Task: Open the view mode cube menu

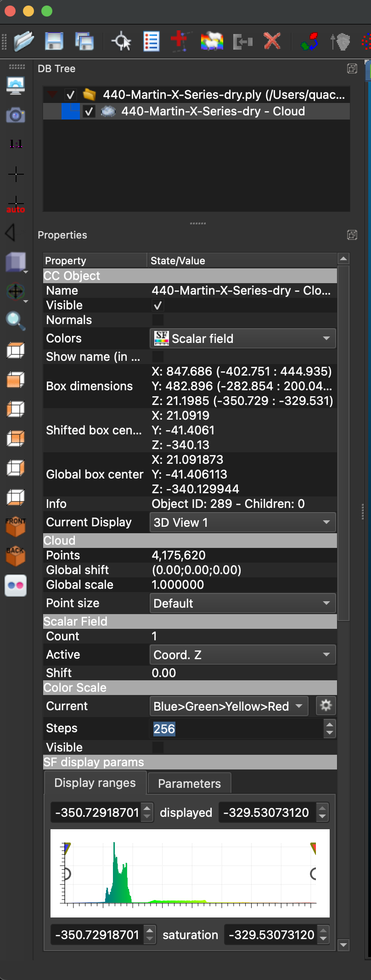Action: 16,262
